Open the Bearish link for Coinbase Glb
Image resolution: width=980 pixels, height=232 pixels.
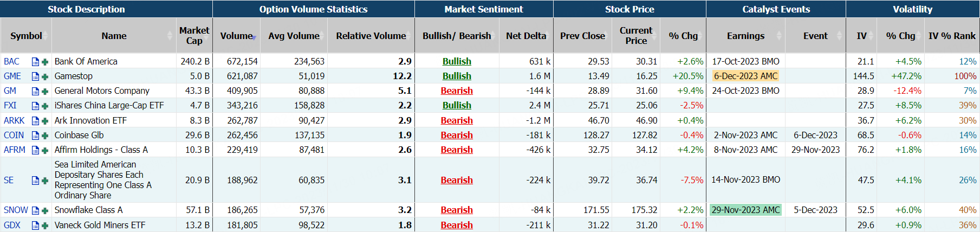coord(457,136)
